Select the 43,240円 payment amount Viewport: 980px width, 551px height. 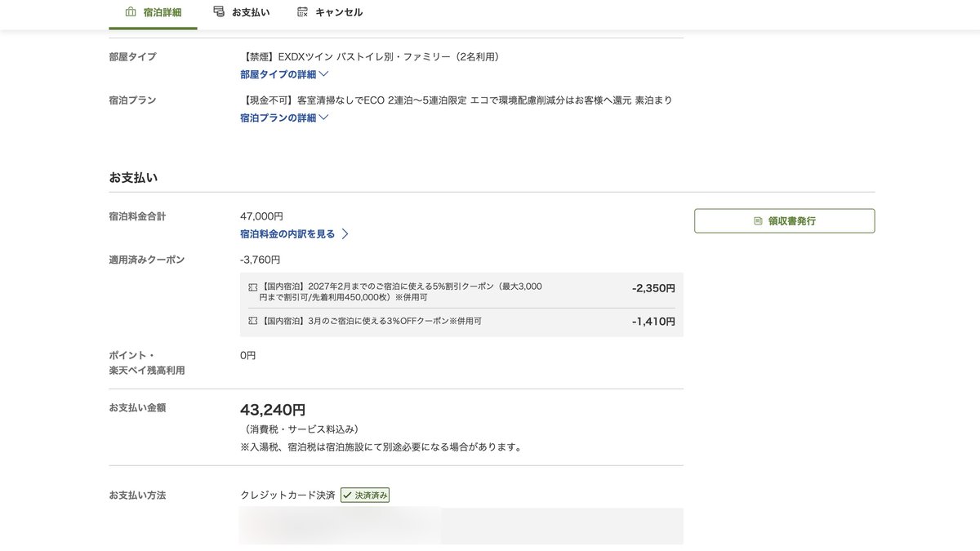point(273,410)
